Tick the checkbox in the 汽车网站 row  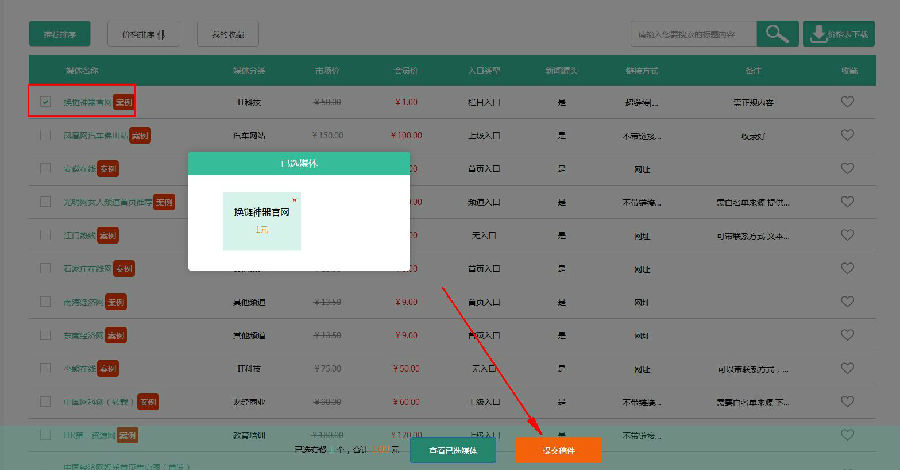tap(45, 135)
